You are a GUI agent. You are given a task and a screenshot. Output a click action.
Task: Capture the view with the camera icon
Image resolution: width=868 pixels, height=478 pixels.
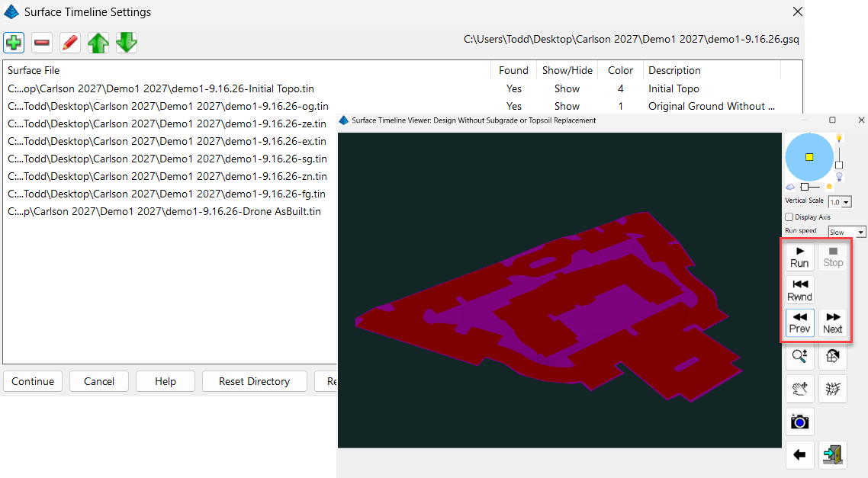click(x=799, y=422)
